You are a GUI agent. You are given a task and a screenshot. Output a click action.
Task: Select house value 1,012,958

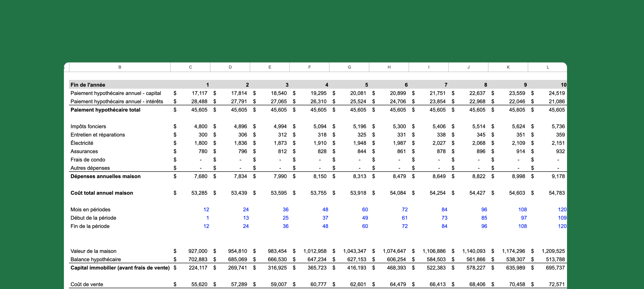coord(315,251)
